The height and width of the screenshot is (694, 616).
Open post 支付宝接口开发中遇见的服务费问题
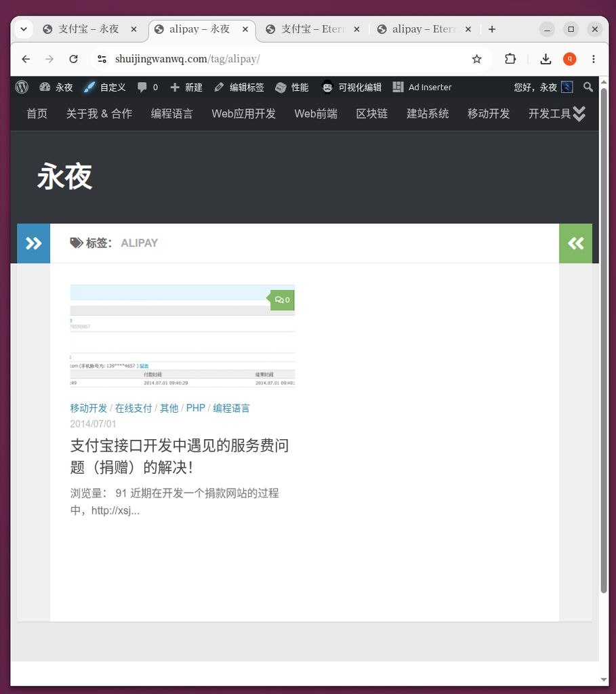(x=179, y=456)
